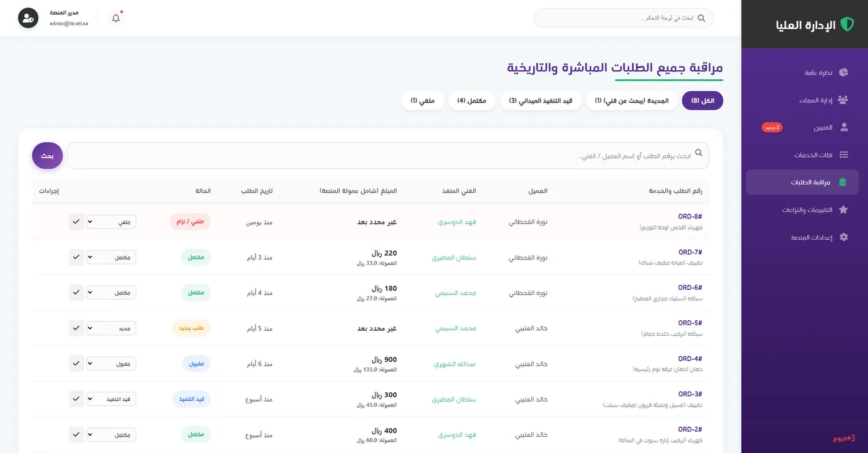Screen dimensions: 868x453
Task: Select the مكتمل (4) filter tab
Action: coord(472,101)
